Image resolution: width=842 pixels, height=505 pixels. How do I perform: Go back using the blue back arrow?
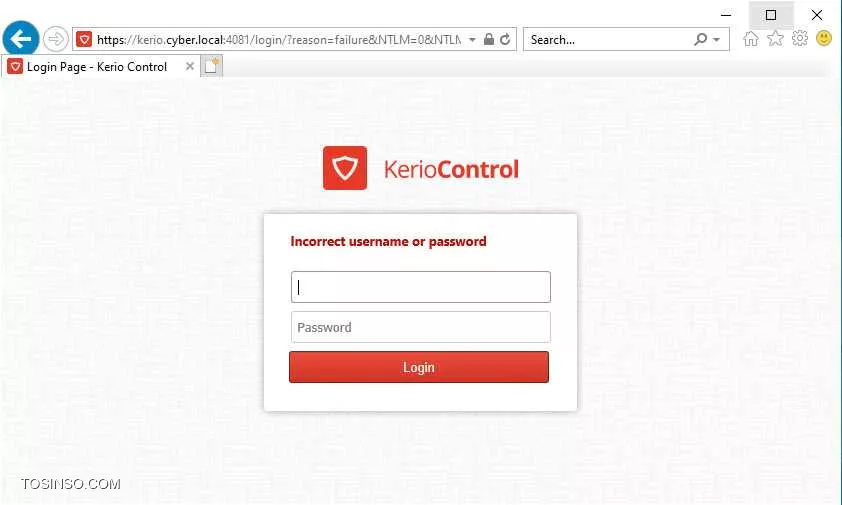[x=20, y=39]
